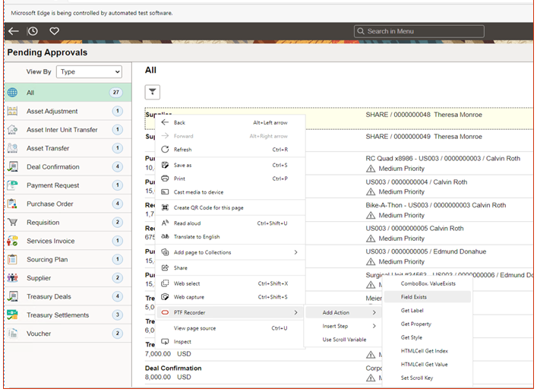The image size is (537, 392).
Task: Choose Back in the context menu
Action: (x=229, y=122)
